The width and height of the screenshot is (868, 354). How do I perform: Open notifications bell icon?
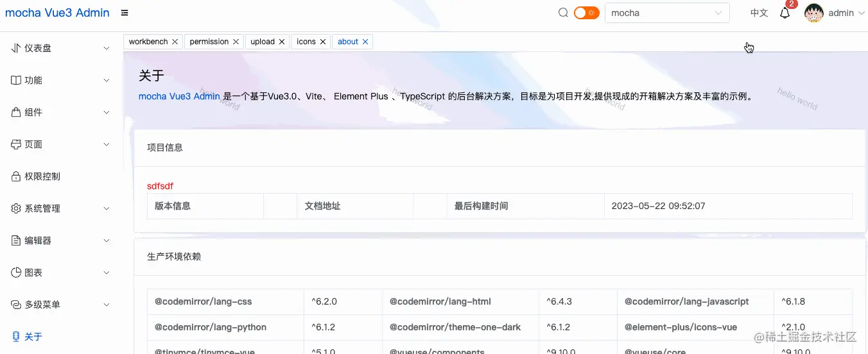click(x=785, y=13)
